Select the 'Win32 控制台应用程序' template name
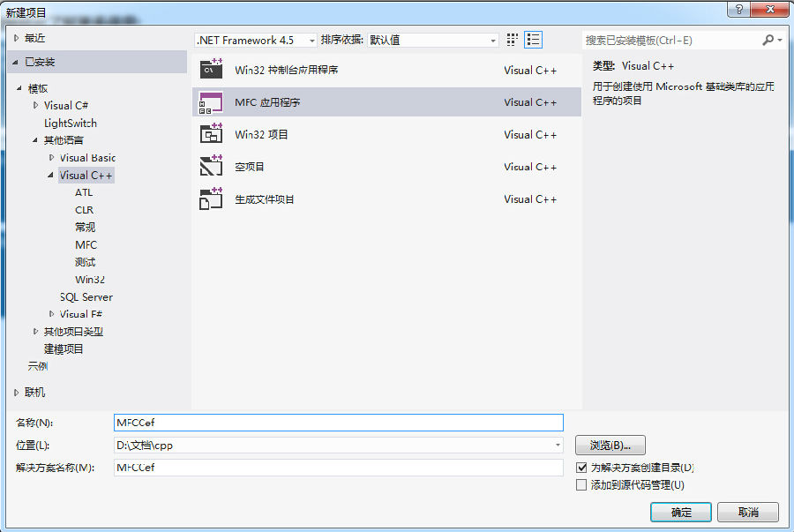794x532 pixels. pyautogui.click(x=287, y=70)
